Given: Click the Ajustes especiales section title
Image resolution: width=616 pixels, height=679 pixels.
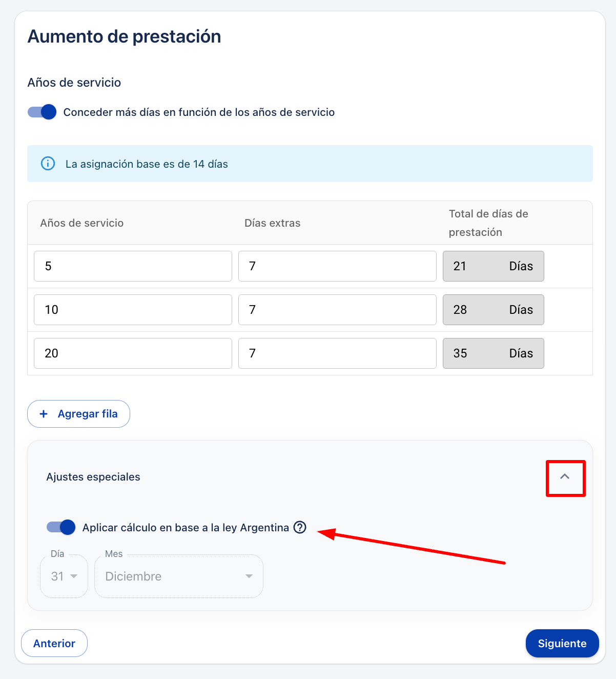Looking at the screenshot, I should click(x=93, y=477).
